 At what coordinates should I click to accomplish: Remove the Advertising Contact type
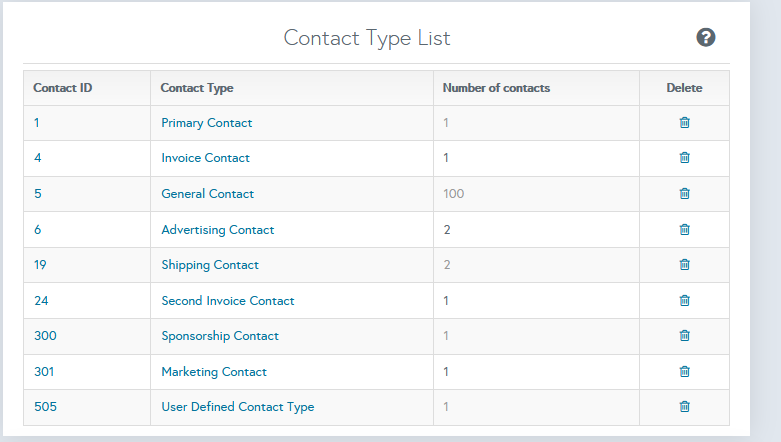click(684, 230)
